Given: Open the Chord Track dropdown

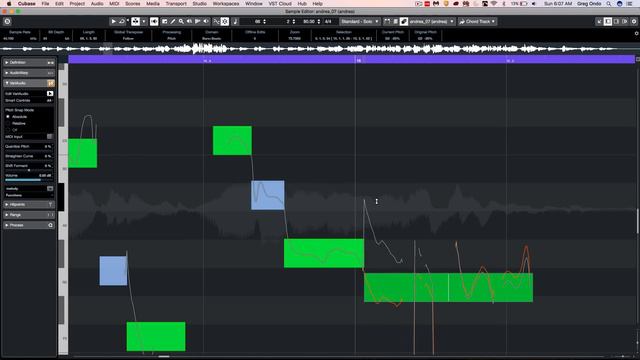Looking at the screenshot, I should click(x=477, y=21).
